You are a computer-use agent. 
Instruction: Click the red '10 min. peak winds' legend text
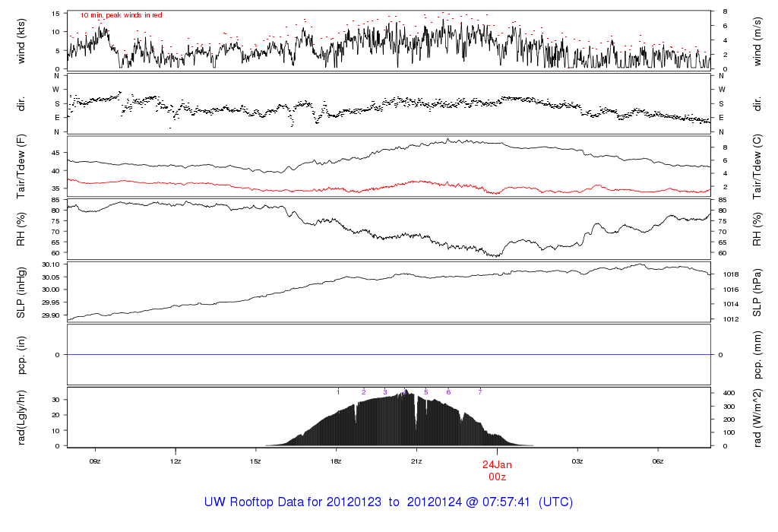[x=122, y=15]
